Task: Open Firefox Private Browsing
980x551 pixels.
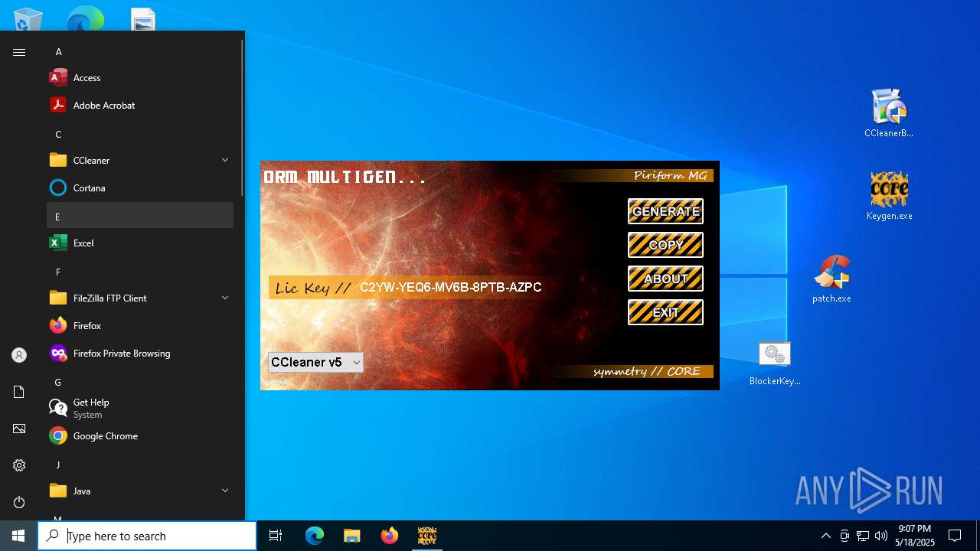Action: tap(140, 354)
